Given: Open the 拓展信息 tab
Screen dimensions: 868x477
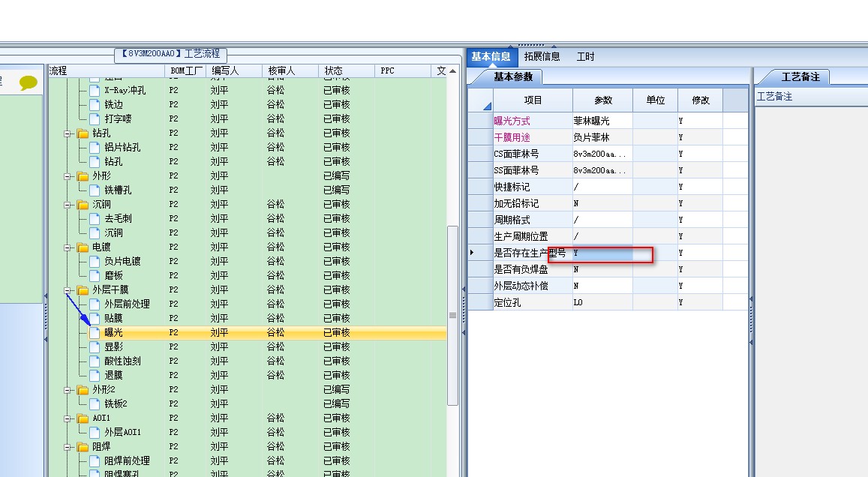Looking at the screenshot, I should [542, 56].
